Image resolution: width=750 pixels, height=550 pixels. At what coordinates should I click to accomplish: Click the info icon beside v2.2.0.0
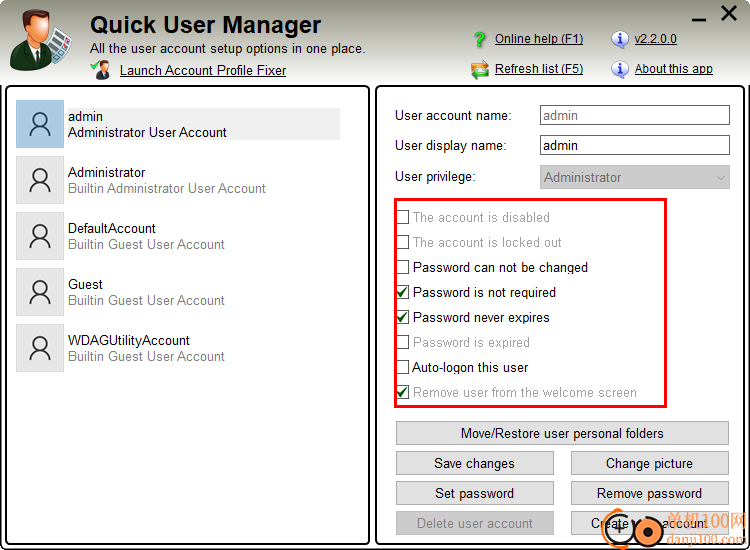coord(619,39)
